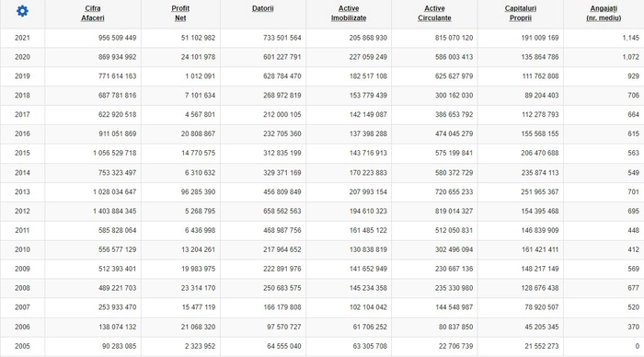Open the blue gear settings icon
The image size is (644, 357).
tap(22, 11)
